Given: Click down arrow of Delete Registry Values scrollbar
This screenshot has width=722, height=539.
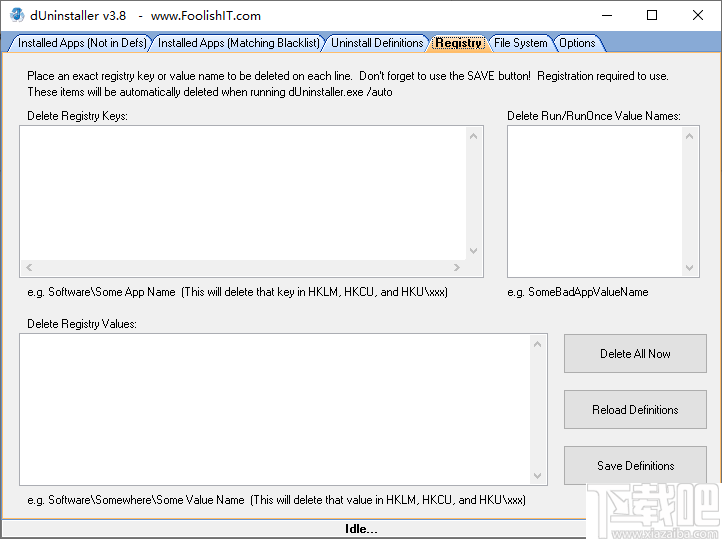Looking at the screenshot, I should [x=537, y=476].
